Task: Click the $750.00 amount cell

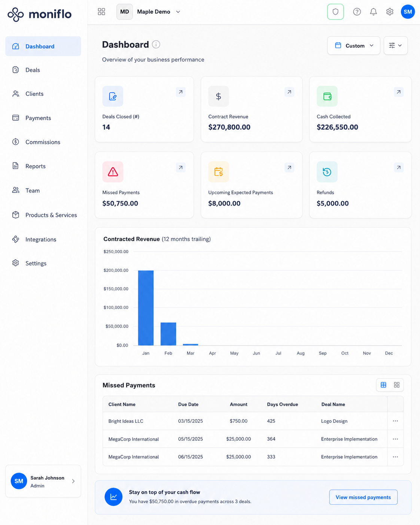Action: [x=238, y=421]
